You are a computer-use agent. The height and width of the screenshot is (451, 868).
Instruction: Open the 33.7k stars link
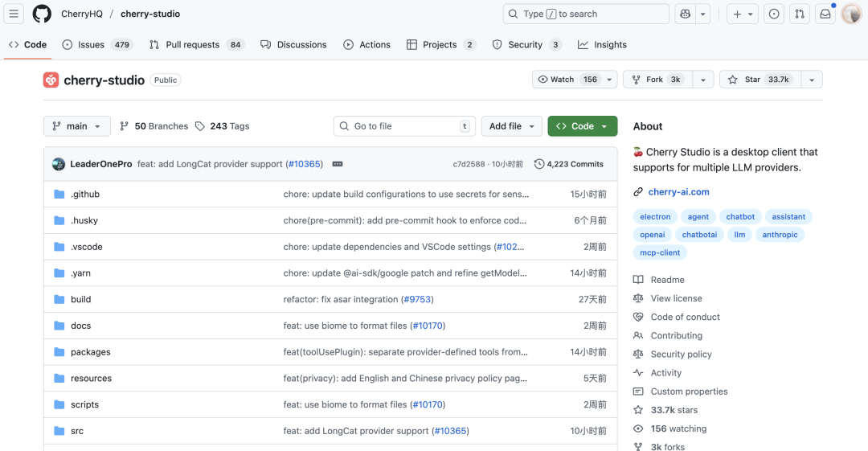pos(674,410)
